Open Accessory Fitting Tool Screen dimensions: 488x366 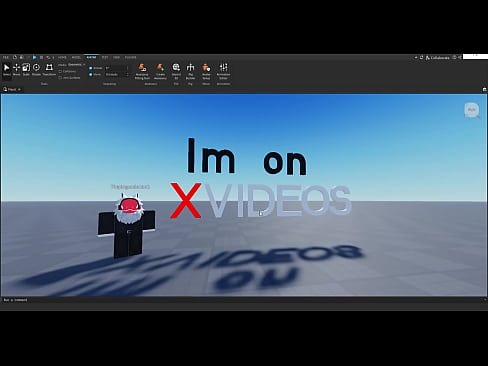142,72
